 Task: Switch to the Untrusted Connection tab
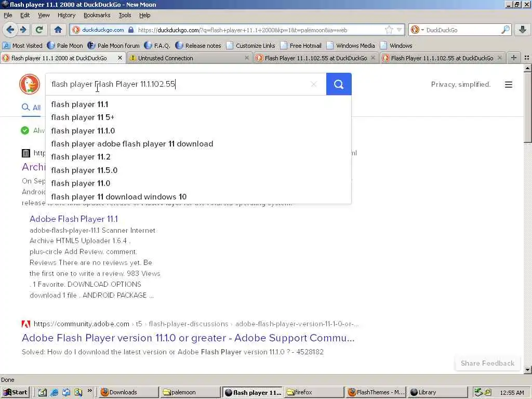189,58
